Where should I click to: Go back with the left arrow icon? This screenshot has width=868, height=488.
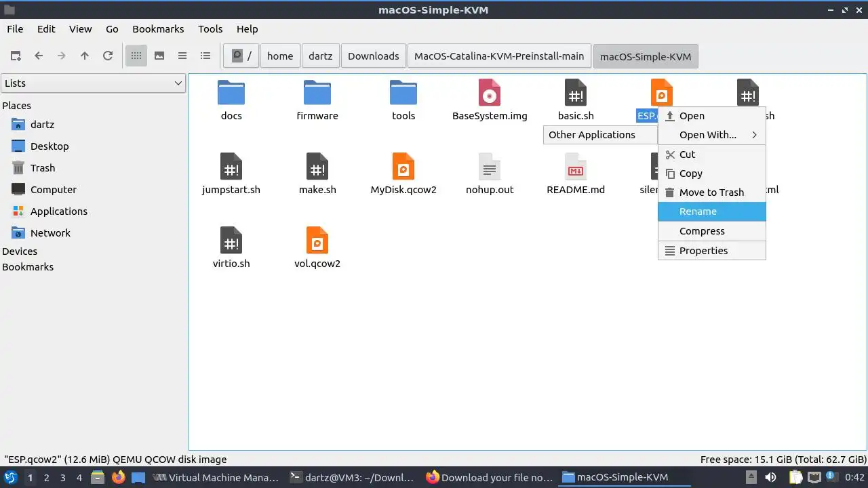(x=39, y=56)
